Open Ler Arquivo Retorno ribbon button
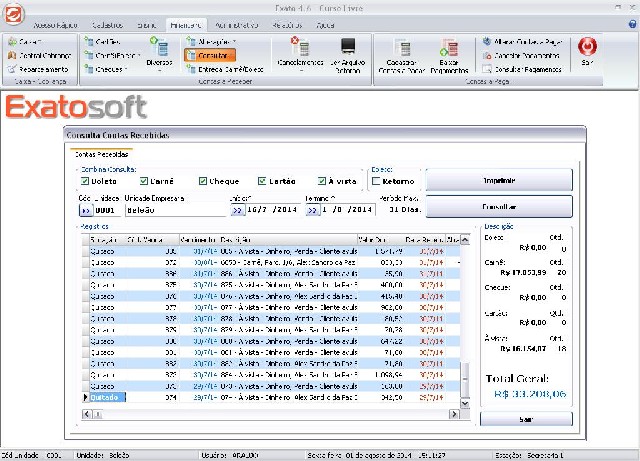The height and width of the screenshot is (461, 640). tap(347, 54)
